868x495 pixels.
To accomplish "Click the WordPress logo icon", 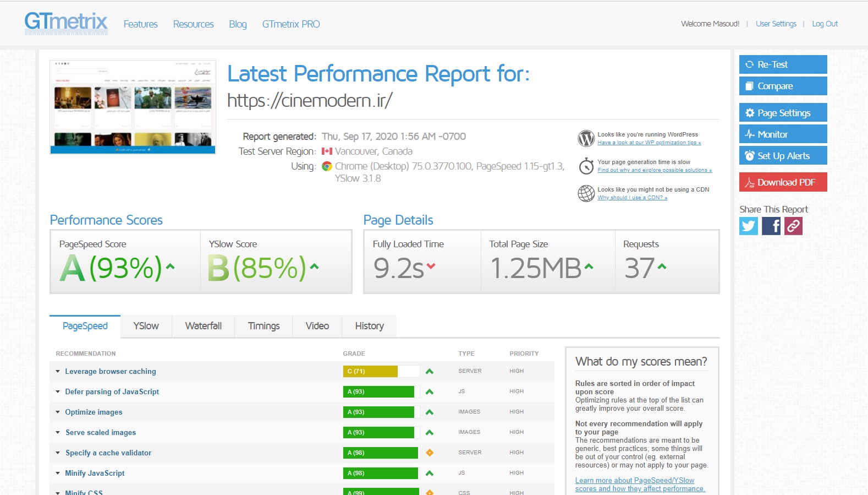I will [x=586, y=138].
